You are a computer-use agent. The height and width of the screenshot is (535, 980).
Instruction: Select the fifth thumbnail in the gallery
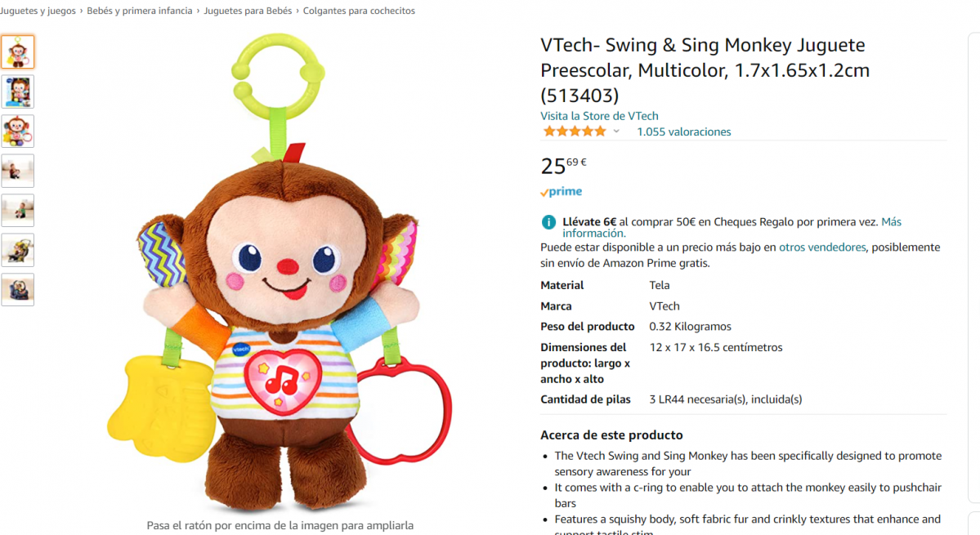pyautogui.click(x=17, y=211)
